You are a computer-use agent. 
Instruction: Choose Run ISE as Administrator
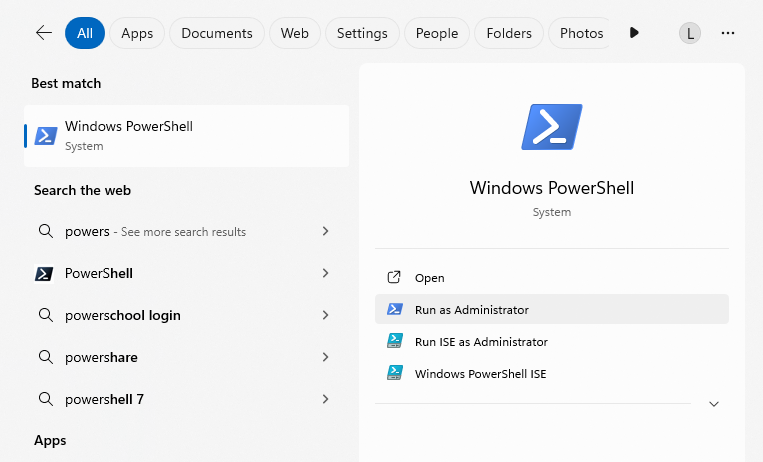pos(552,341)
